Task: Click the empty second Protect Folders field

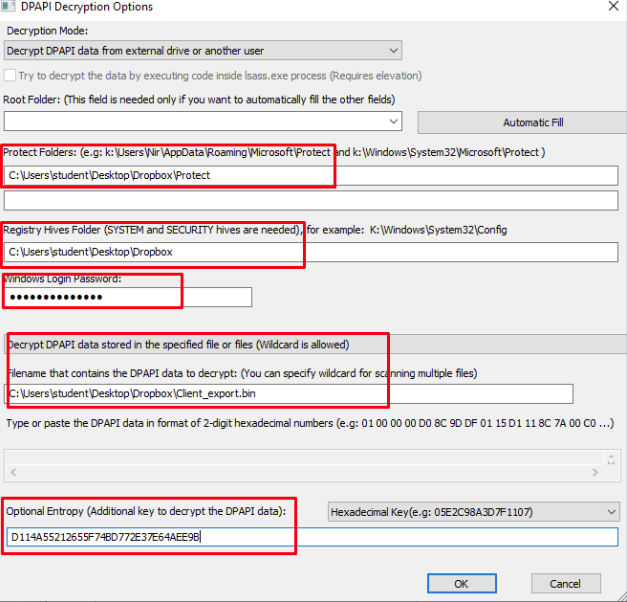Action: pyautogui.click(x=312, y=200)
